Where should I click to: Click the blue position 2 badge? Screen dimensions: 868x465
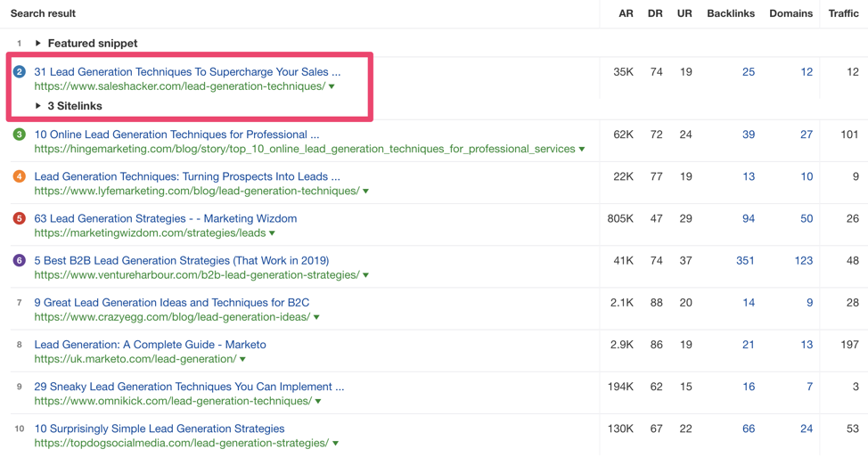coord(19,71)
